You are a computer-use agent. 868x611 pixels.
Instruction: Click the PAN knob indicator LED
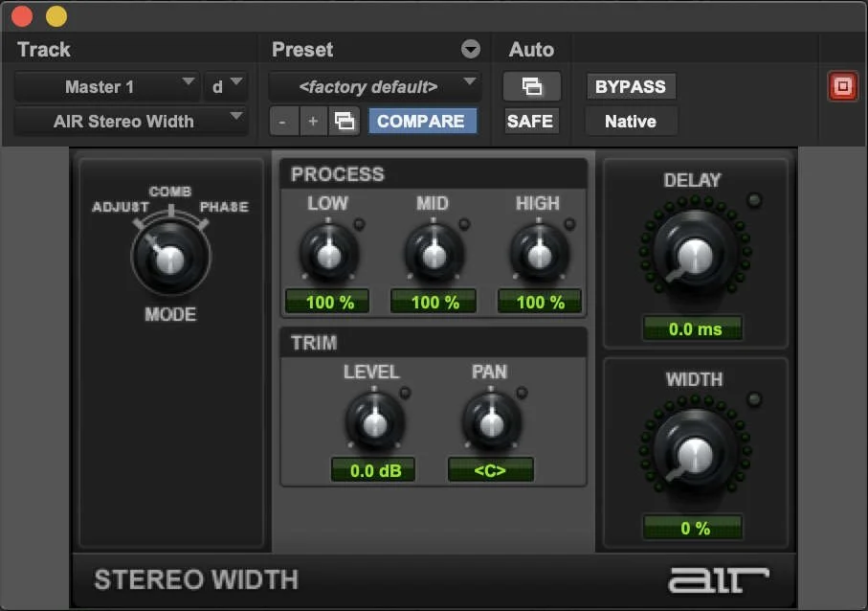[522, 393]
